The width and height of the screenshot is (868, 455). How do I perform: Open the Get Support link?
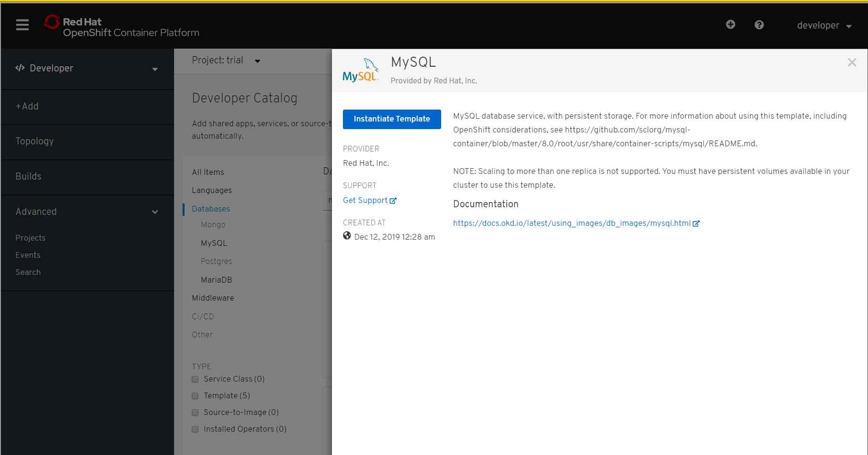pyautogui.click(x=365, y=200)
